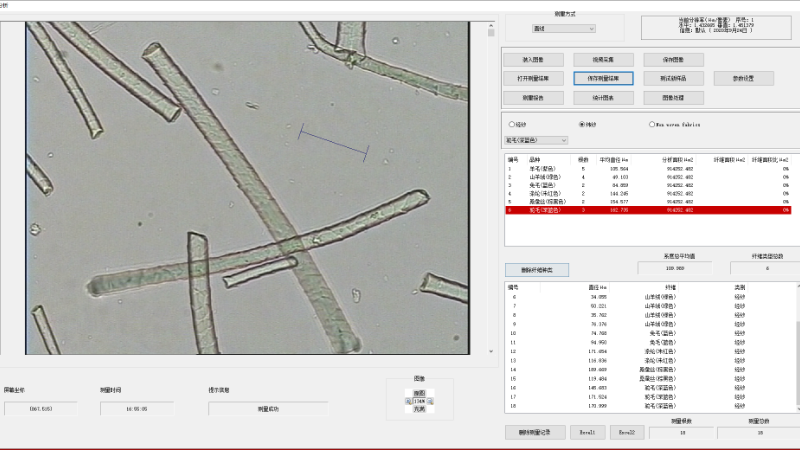
Task: Click the Excel1 export button
Action: point(585,432)
